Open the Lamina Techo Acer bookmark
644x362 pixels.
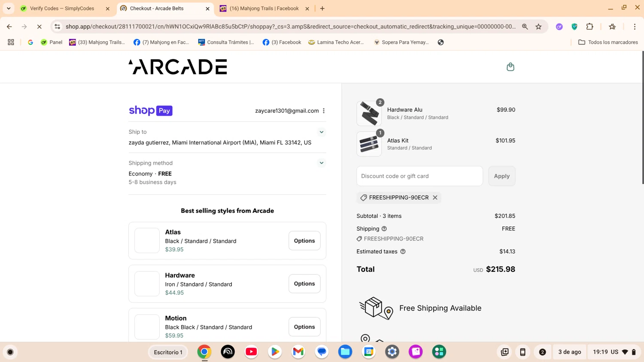coord(336,42)
